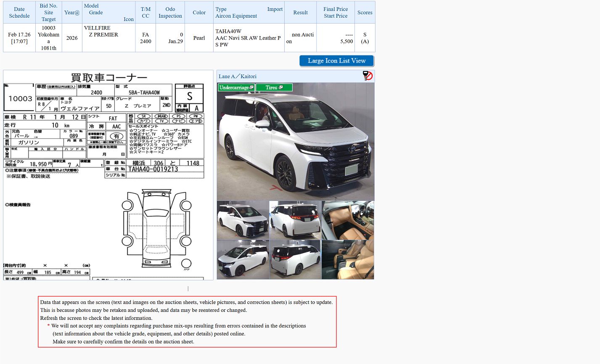This screenshot has width=600, height=364.
Task: Click the year 2026 cell
Action: coord(72,38)
